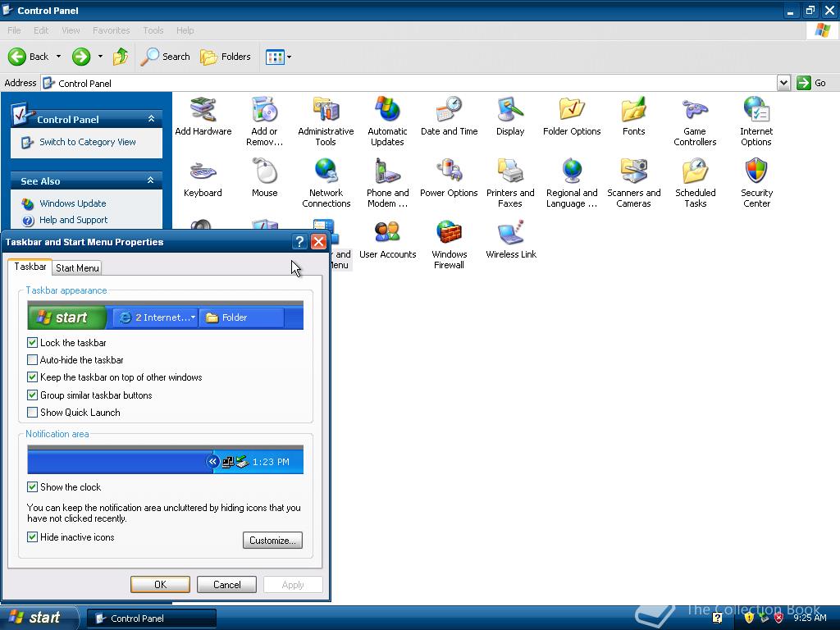
Task: Toggle the Folders toolbar button
Action: (x=225, y=57)
